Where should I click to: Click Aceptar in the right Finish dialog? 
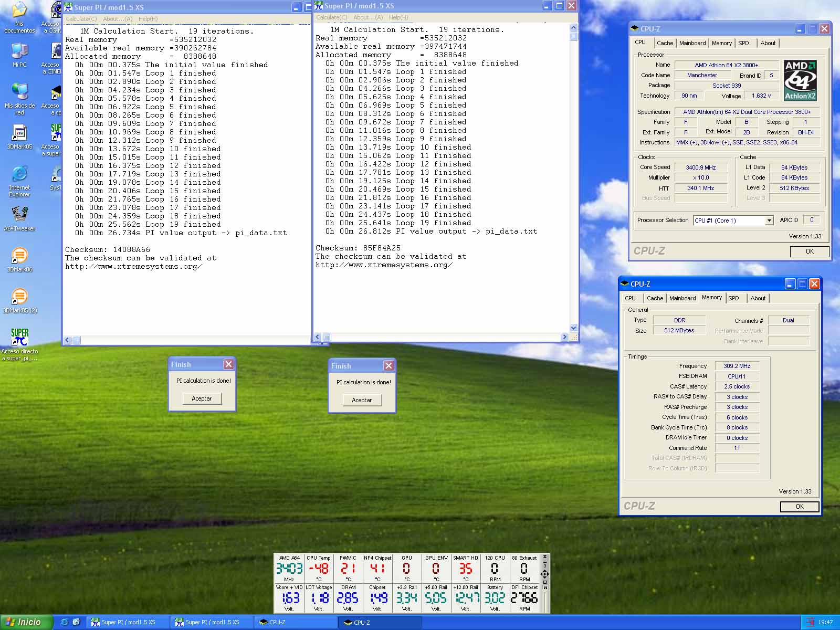tap(362, 400)
